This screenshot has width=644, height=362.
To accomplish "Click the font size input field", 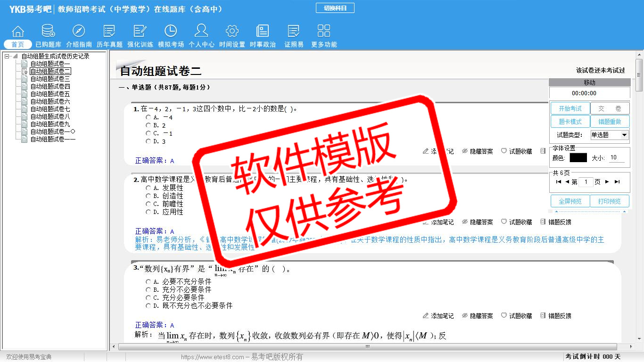I will point(617,158).
